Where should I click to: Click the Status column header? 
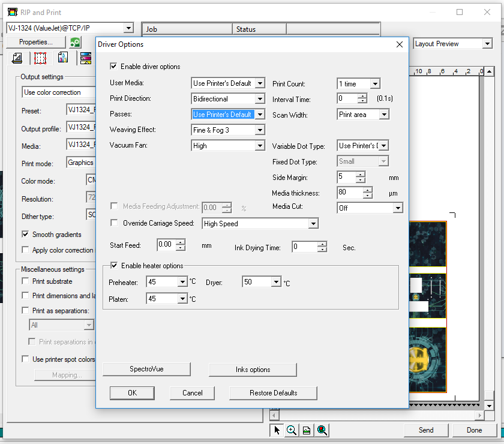(259, 29)
